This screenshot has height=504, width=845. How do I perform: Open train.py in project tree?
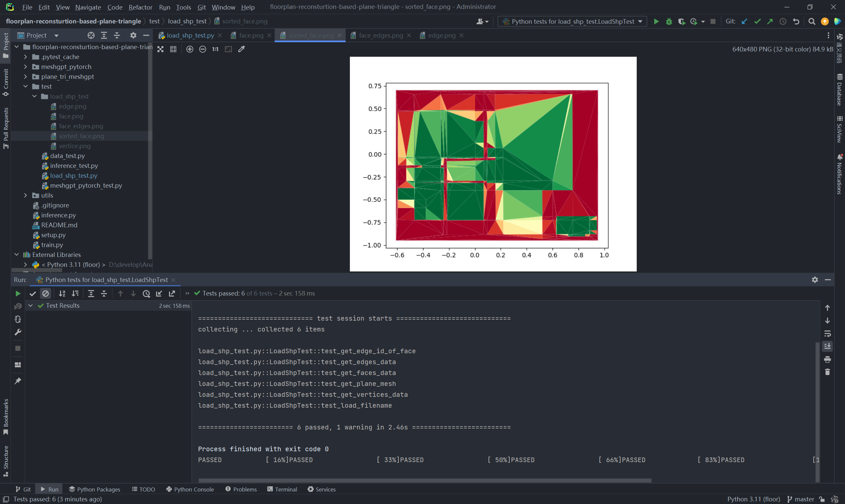coord(52,245)
